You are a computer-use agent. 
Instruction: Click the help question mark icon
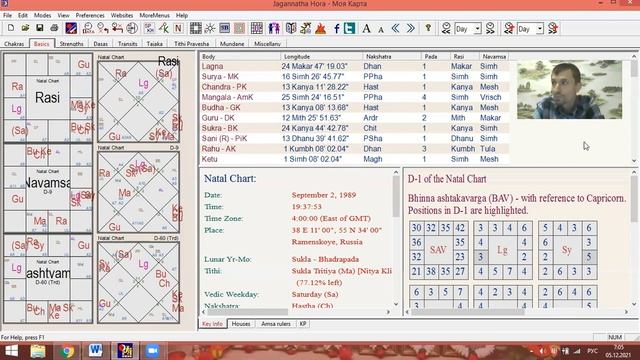coord(428,28)
